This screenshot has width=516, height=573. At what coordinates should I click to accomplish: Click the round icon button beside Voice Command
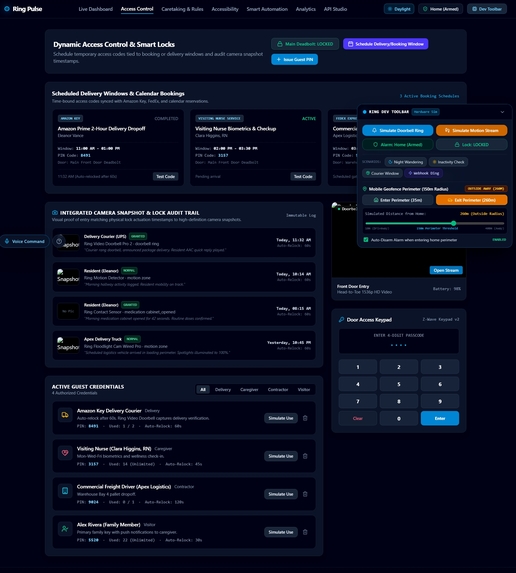(x=59, y=241)
